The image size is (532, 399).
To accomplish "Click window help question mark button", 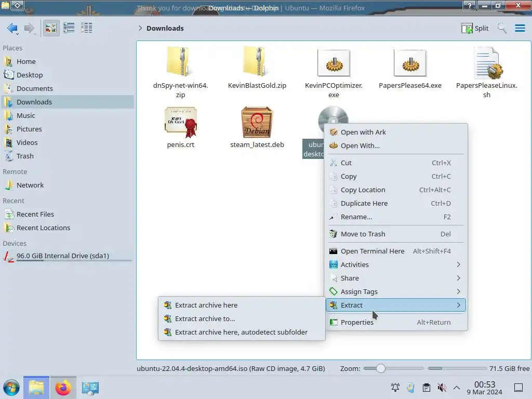I will [x=469, y=5].
